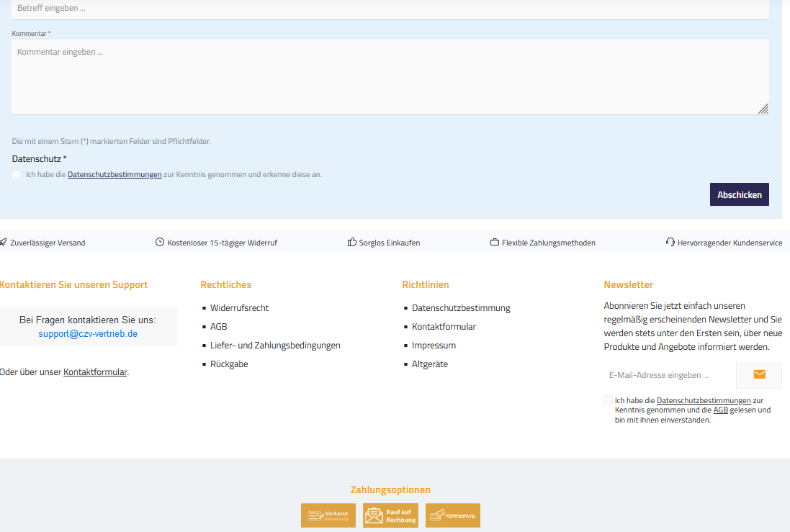Click the thumbs-up icon beside Sorglos Einkaufen
Viewport: 790px width, 532px height.
click(x=352, y=243)
